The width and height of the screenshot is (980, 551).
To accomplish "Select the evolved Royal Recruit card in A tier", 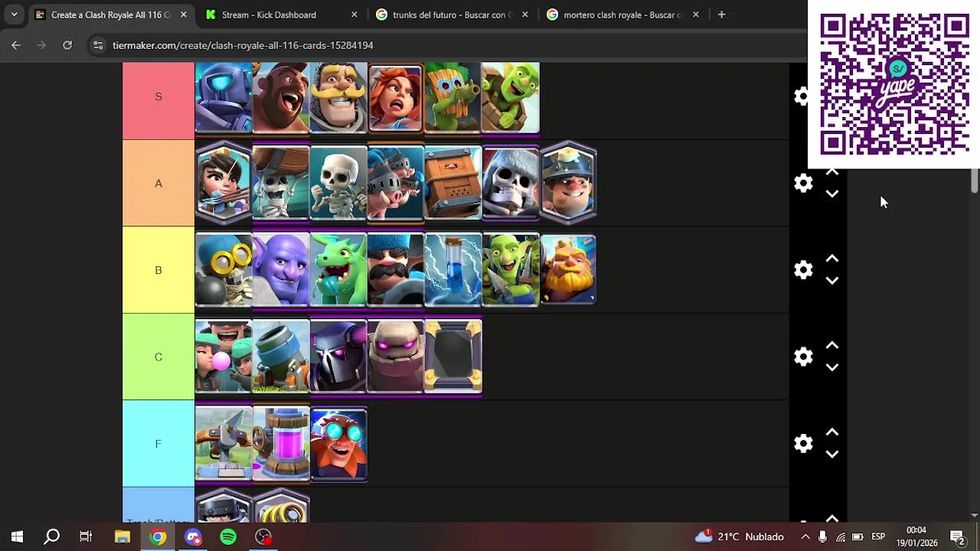I will [x=568, y=183].
